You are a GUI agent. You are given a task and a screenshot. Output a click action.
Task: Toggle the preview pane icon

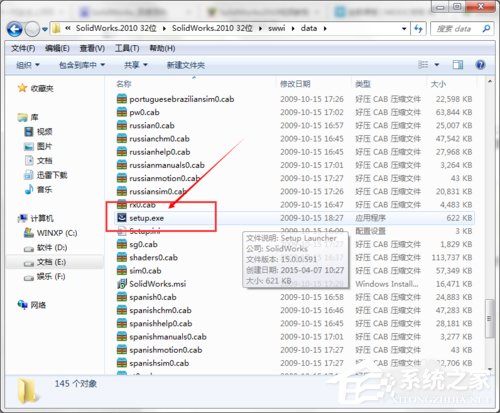coord(458,65)
